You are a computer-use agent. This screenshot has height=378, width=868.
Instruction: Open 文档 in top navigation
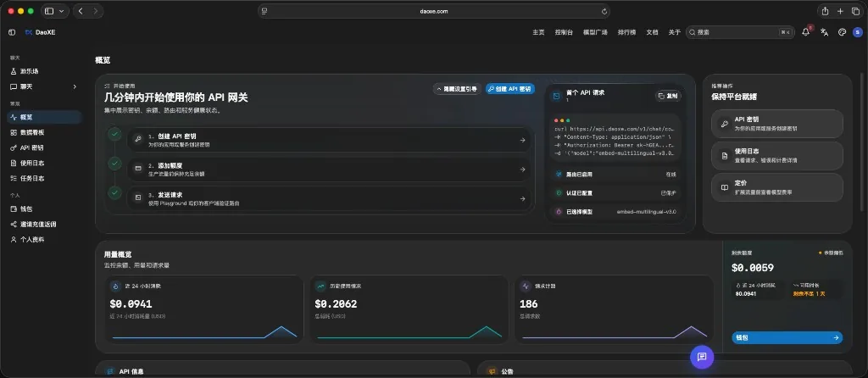pyautogui.click(x=652, y=32)
